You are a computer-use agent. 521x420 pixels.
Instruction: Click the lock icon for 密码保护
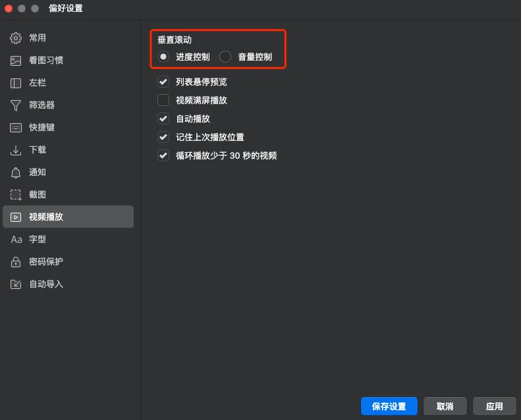pyautogui.click(x=16, y=262)
